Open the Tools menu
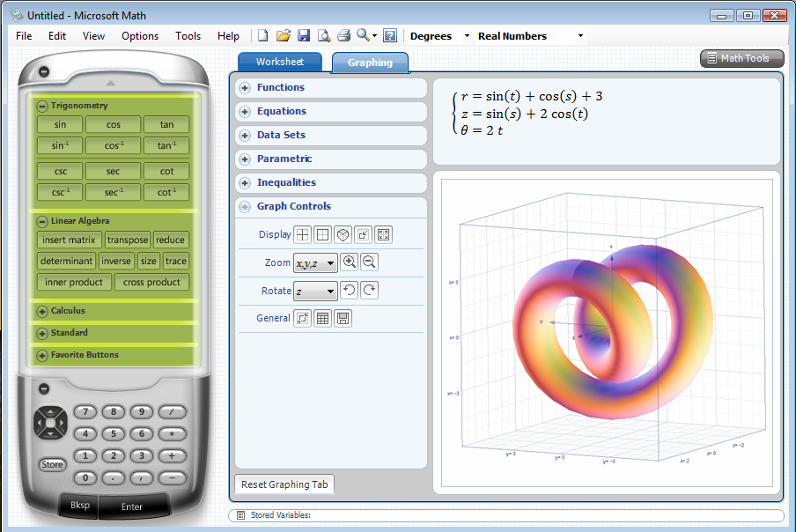This screenshot has height=532, width=796. pos(188,36)
